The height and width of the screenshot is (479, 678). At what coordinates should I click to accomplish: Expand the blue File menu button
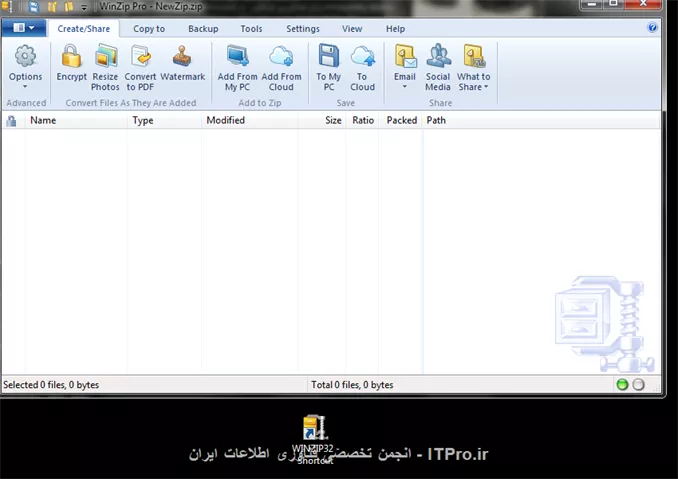[24, 28]
